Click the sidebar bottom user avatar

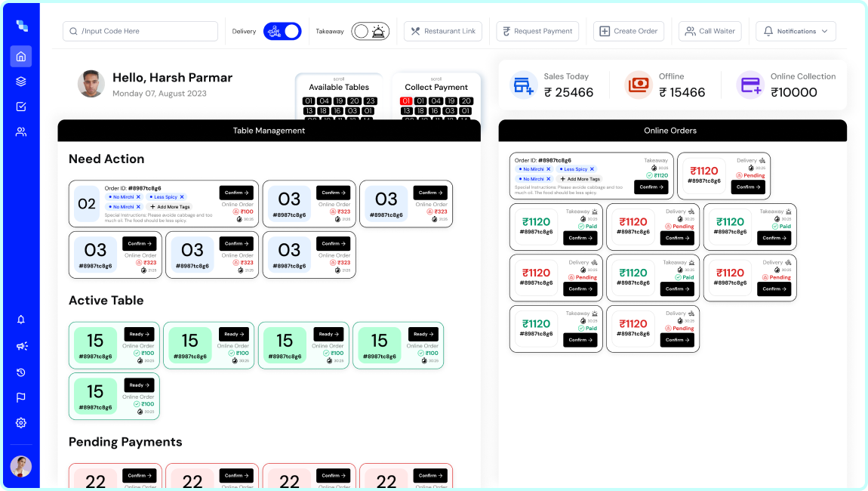21,467
